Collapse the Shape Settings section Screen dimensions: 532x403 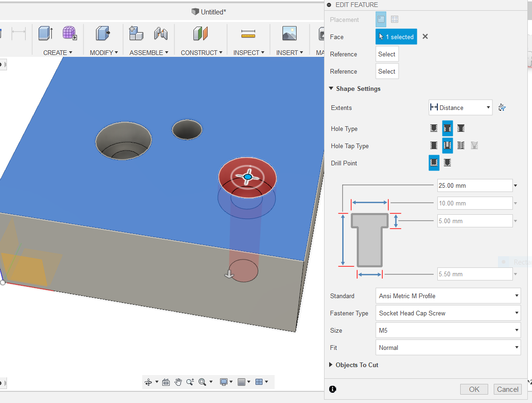click(x=331, y=89)
